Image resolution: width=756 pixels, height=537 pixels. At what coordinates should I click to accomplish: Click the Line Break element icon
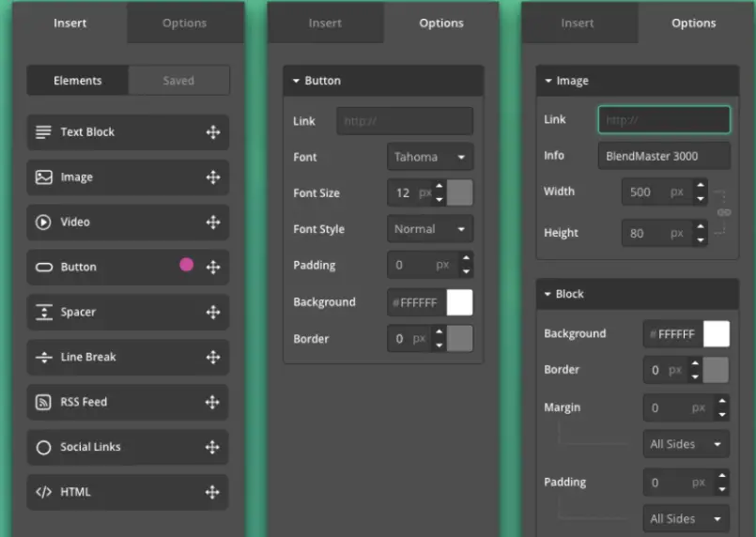(x=44, y=357)
